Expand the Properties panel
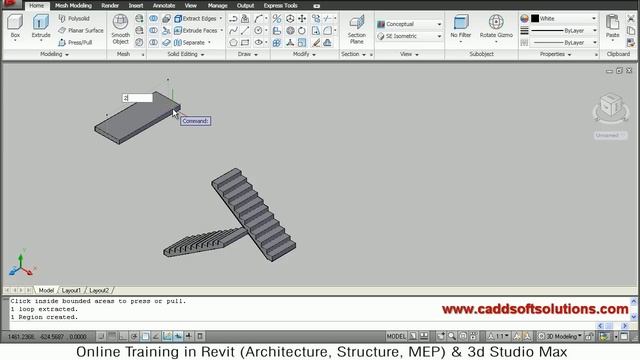Viewport: 640px width, 360px height. [x=556, y=54]
